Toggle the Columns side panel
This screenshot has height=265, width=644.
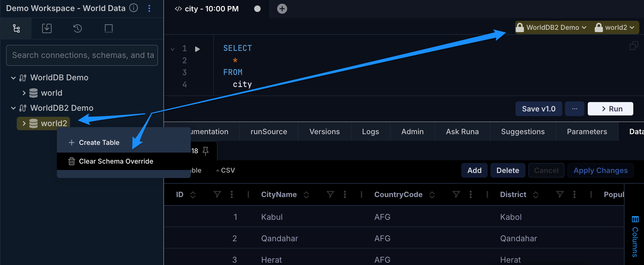coord(635,236)
